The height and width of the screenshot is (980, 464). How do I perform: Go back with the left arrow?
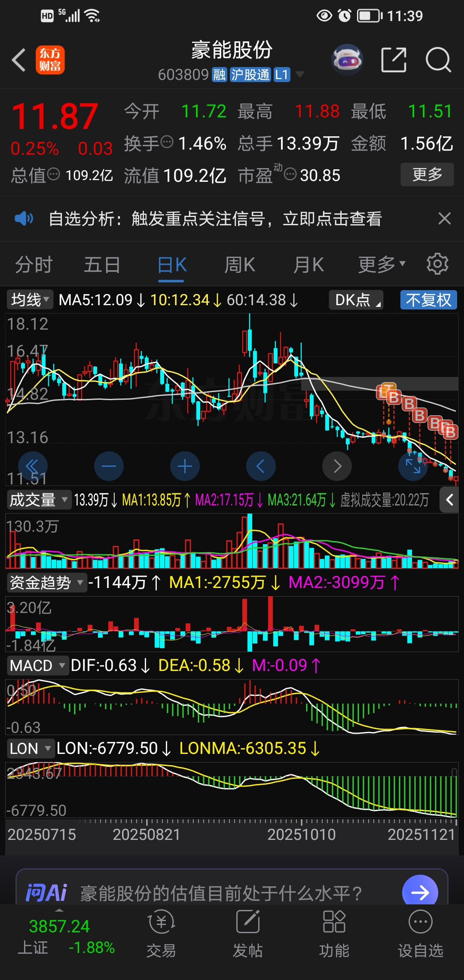pos(19,59)
